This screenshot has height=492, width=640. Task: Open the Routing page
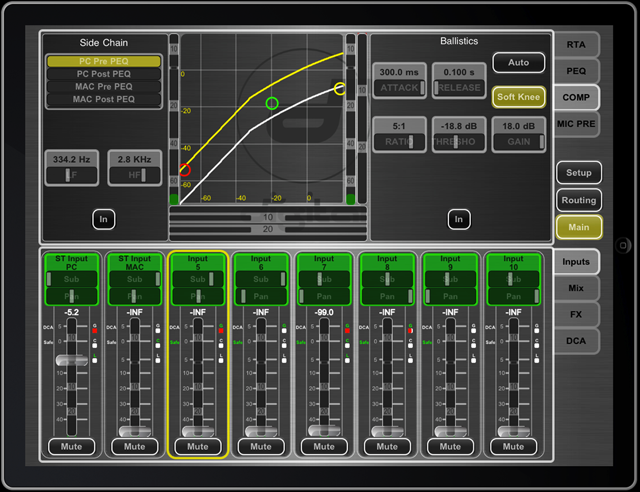pyautogui.click(x=579, y=200)
